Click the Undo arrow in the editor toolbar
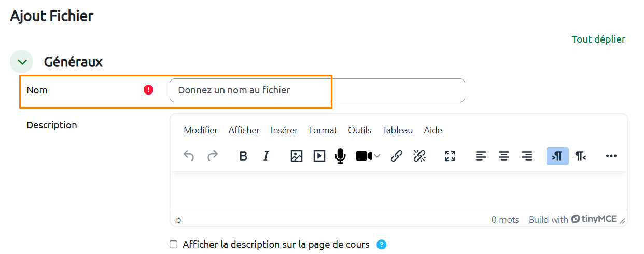The width and height of the screenshot is (644, 254). pyautogui.click(x=189, y=156)
